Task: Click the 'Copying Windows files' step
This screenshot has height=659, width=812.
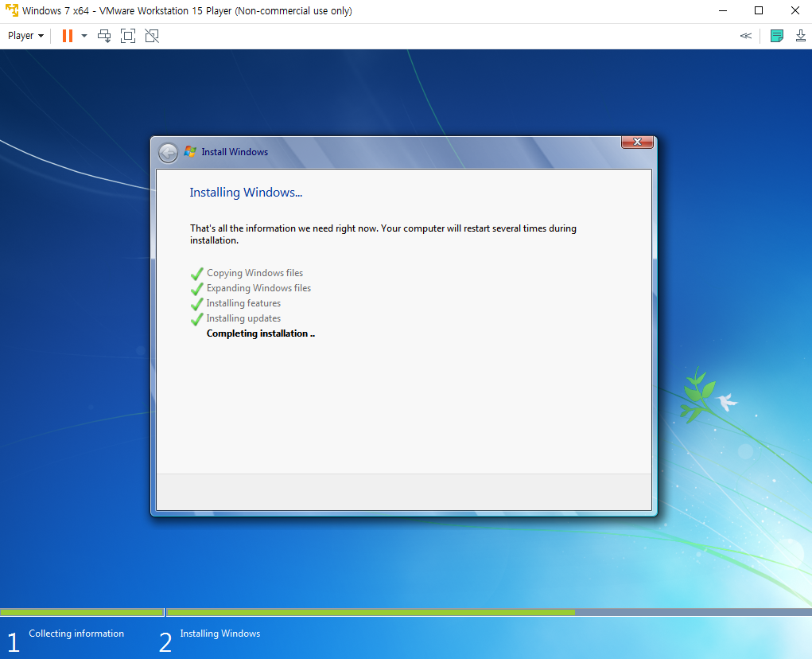Action: 254,273
